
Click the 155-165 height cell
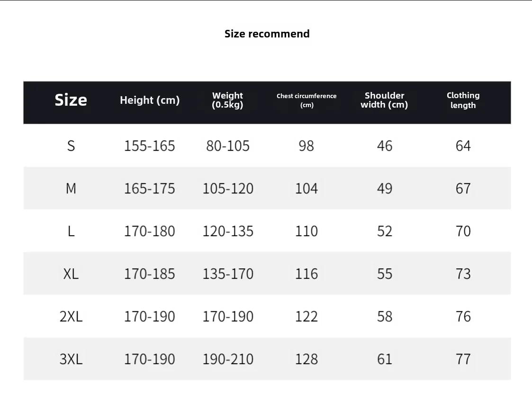150,146
